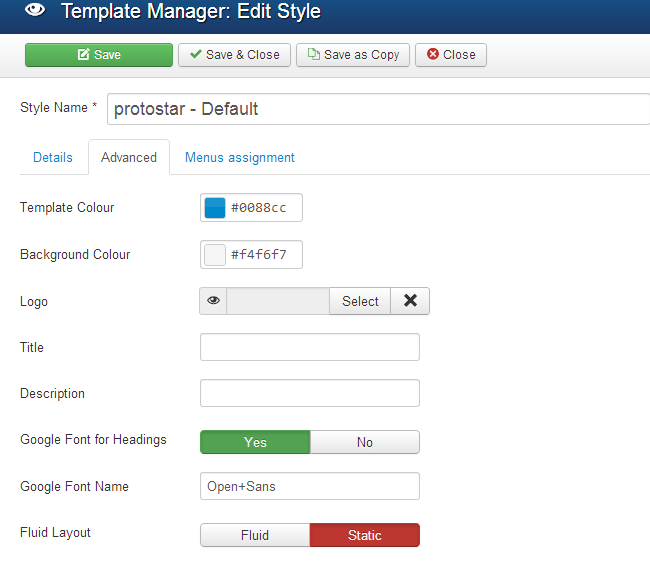Clear the logo with the X icon
Image resolution: width=650 pixels, height=575 pixels.
pyautogui.click(x=410, y=301)
